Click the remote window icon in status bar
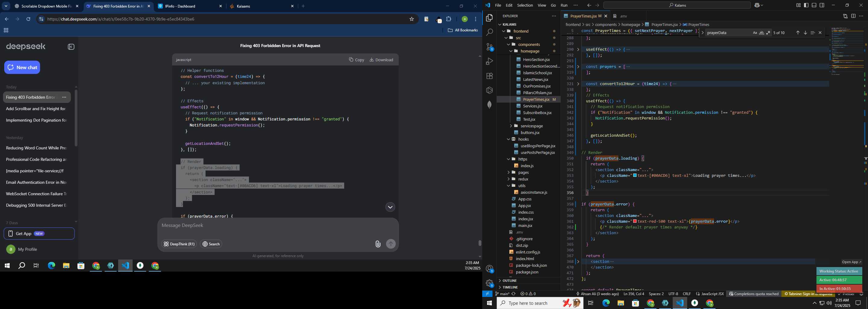868x309 pixels. [487, 294]
